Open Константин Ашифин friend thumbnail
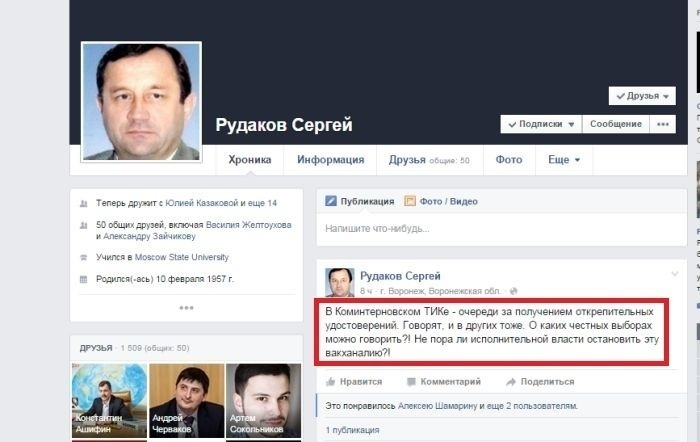700x442 pixels. [109, 400]
